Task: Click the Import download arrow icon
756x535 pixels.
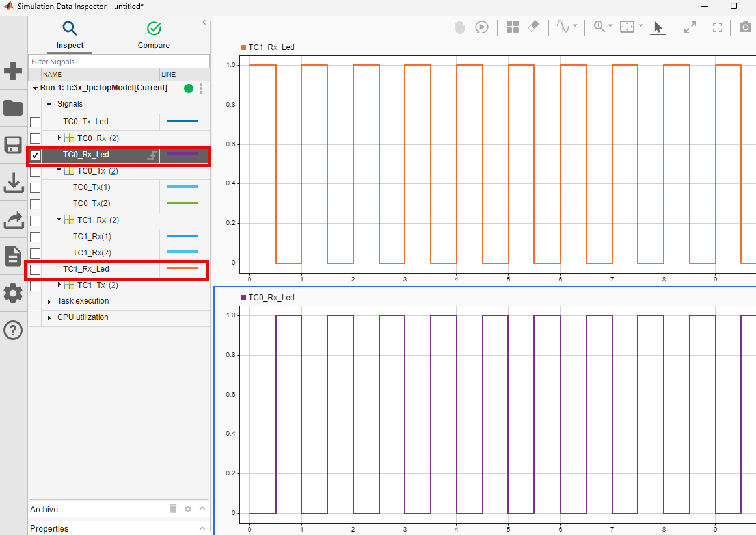Action: [13, 183]
